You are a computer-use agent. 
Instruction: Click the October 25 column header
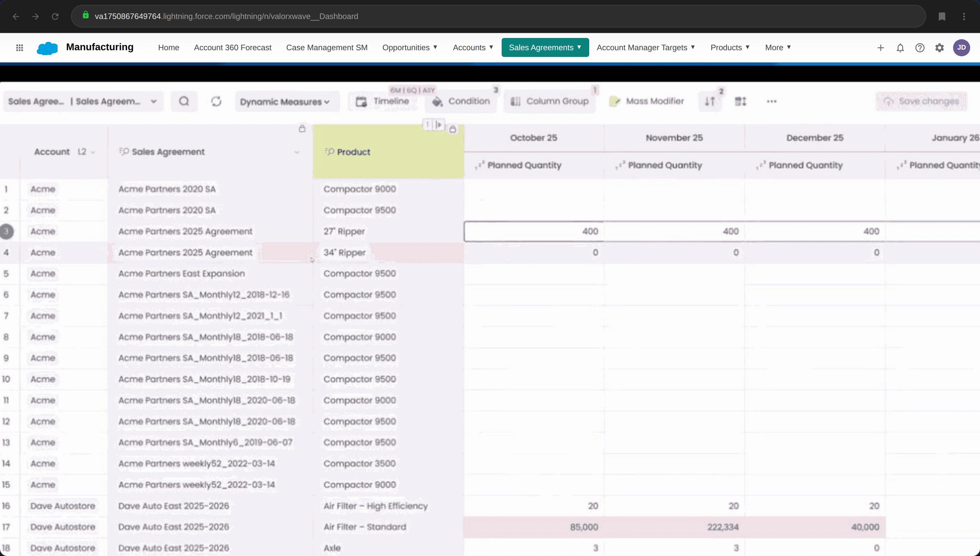[533, 138]
